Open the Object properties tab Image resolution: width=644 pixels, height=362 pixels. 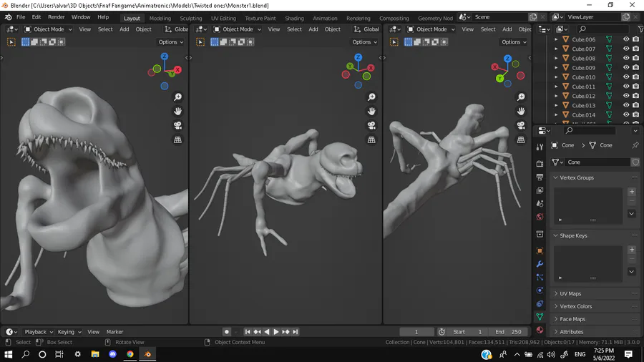pos(540,251)
